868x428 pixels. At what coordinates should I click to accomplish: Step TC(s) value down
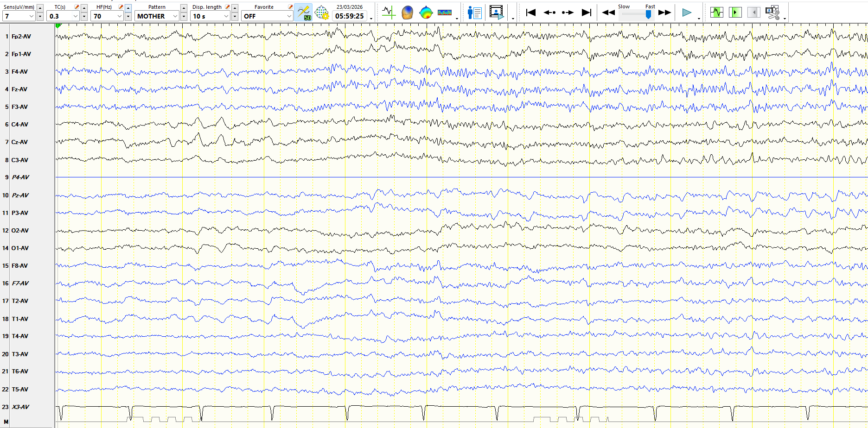[x=84, y=17]
